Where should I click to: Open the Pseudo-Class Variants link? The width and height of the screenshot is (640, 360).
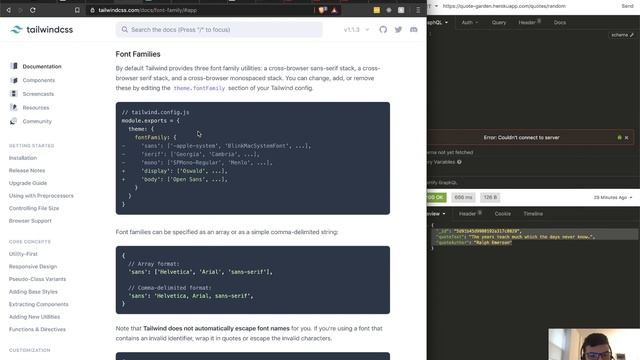(x=37, y=279)
